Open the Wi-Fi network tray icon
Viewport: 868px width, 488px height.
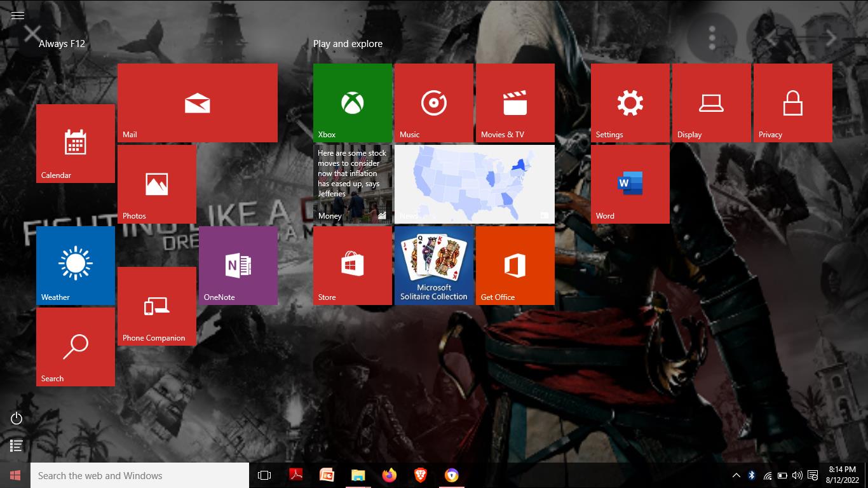pyautogui.click(x=767, y=475)
